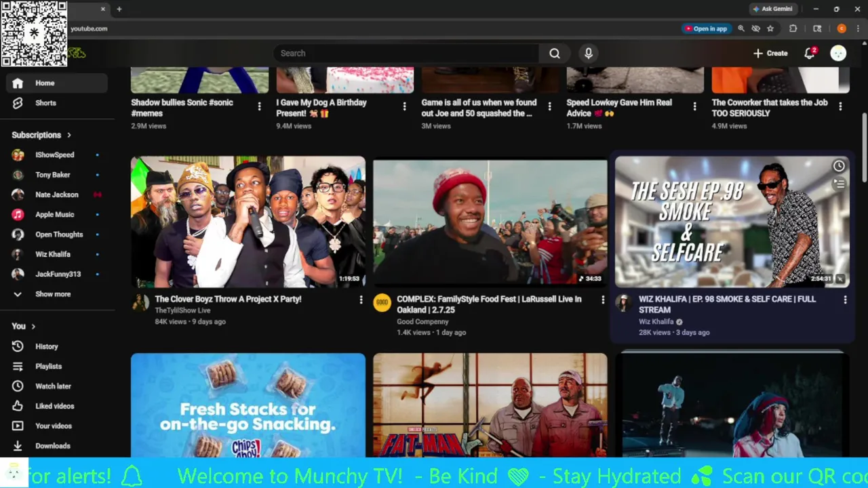Open Playlists in sidebar
Screen dimensions: 868x488
(57, 366)
